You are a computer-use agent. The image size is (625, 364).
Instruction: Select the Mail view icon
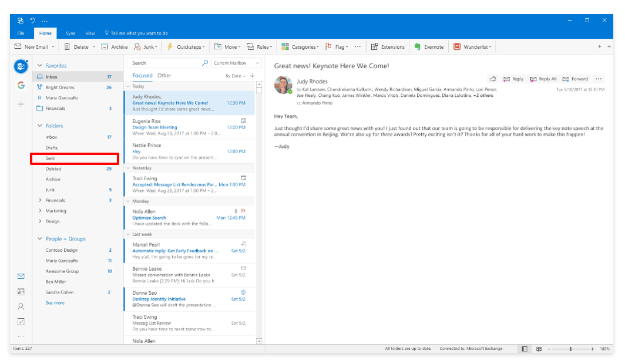pyautogui.click(x=21, y=276)
